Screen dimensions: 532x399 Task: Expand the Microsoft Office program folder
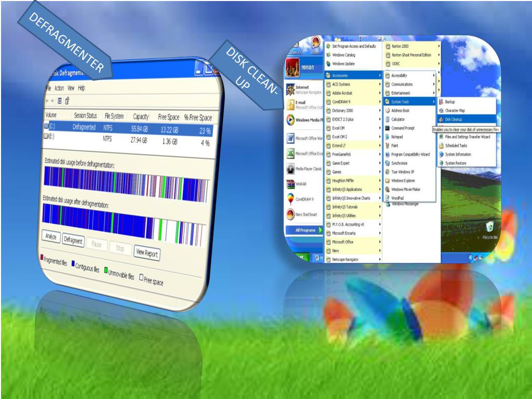[x=353, y=242]
